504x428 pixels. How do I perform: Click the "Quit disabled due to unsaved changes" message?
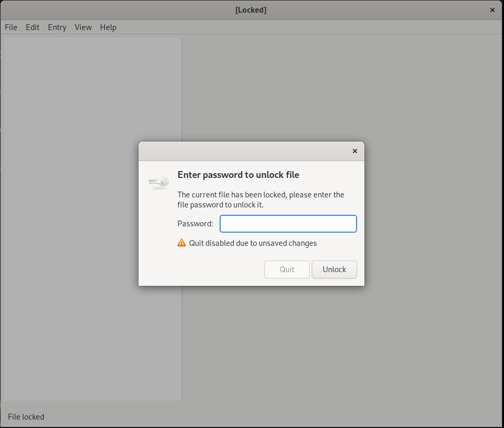pos(253,243)
